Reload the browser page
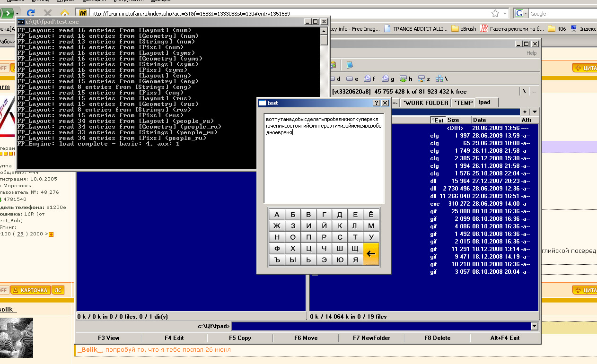The height and width of the screenshot is (364, 597). tap(31, 13)
